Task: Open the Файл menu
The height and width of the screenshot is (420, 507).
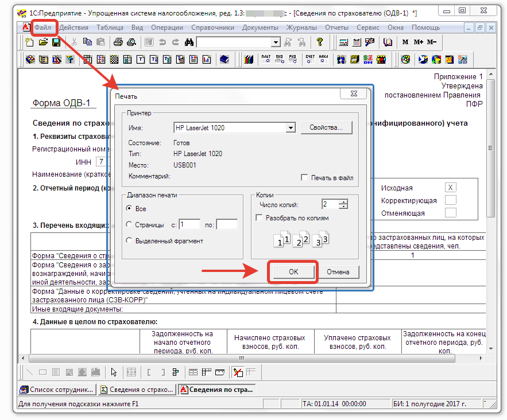Action: coord(42,28)
